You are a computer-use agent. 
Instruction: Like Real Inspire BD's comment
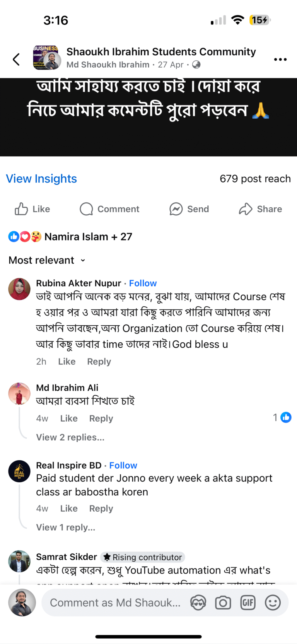coord(69,508)
